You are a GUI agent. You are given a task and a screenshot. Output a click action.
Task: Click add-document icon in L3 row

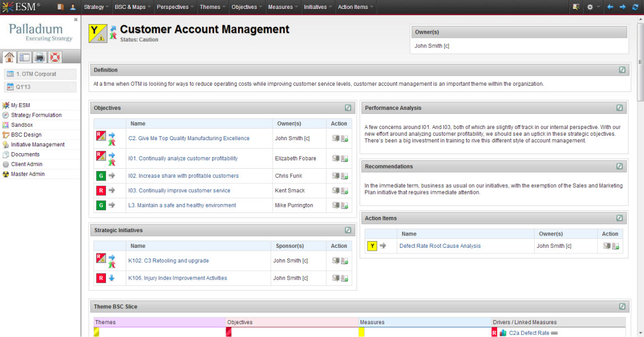344,206
